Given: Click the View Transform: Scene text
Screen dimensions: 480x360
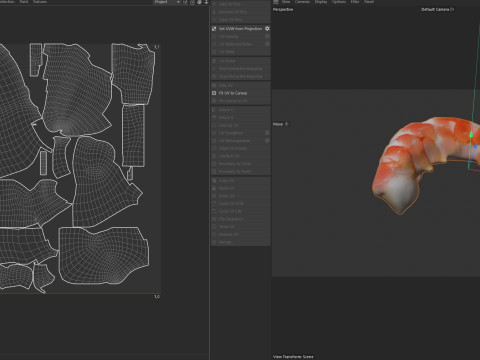Looking at the screenshot, I should 293,356.
